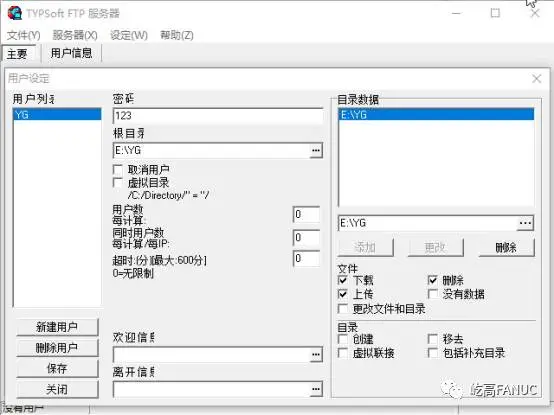The image size is (554, 415).
Task: Browse for the goodbye message file
Action: pyautogui.click(x=316, y=389)
